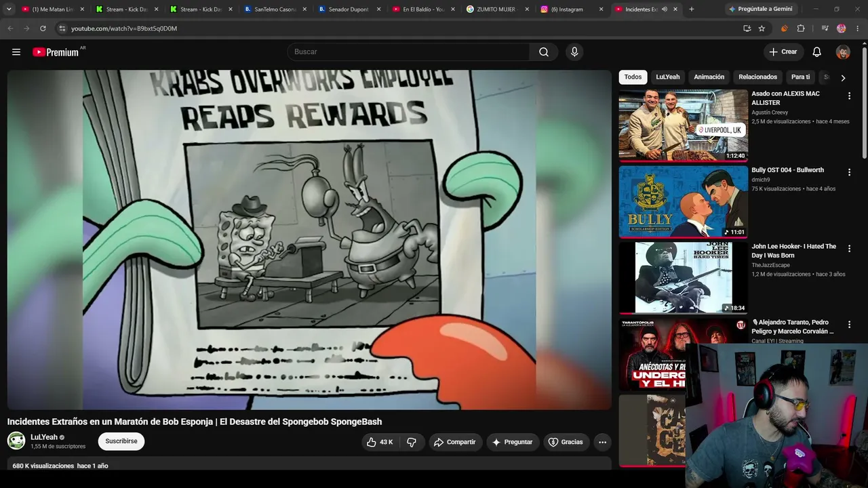
Task: Switch to the Senador Dupont tab
Action: pyautogui.click(x=349, y=9)
